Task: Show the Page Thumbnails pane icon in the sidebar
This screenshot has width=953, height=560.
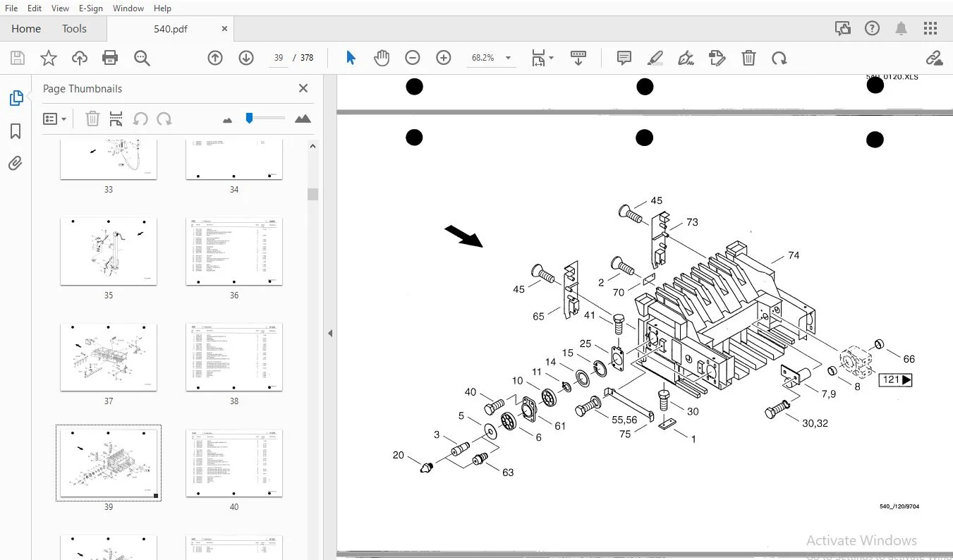Action: pyautogui.click(x=16, y=98)
